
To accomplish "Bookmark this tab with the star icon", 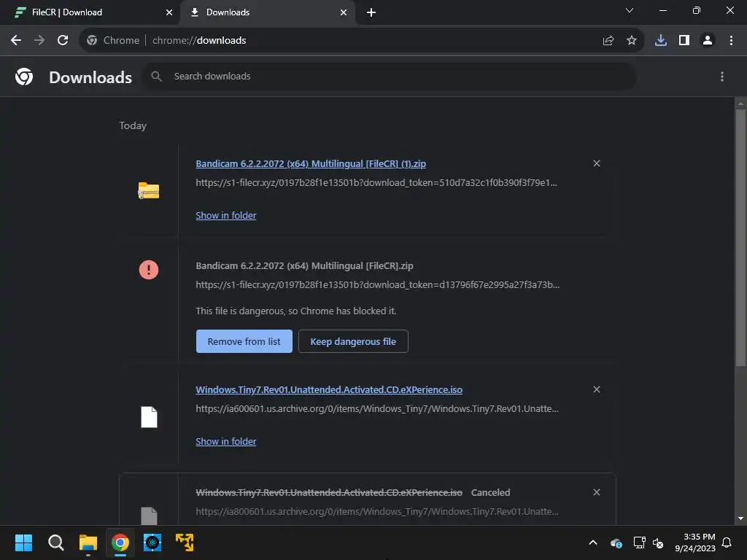I will pos(632,41).
